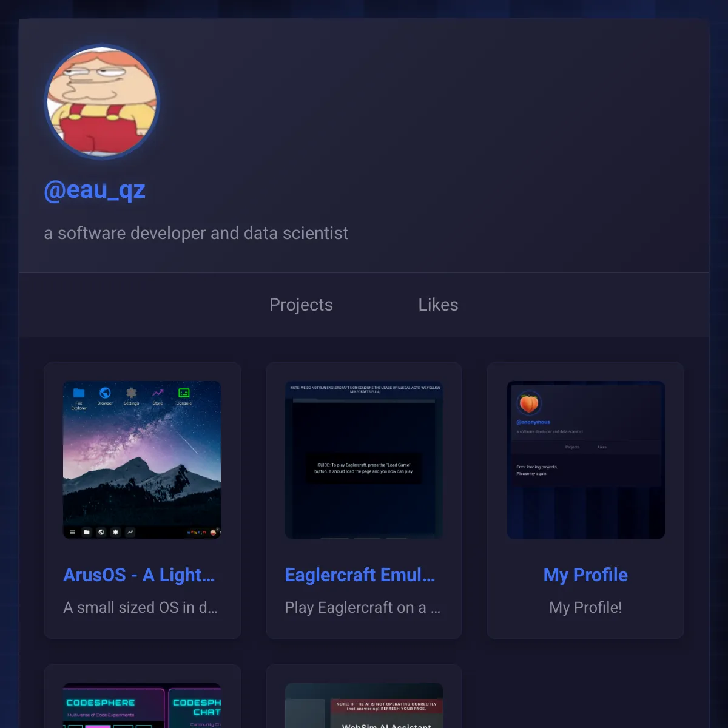Screen dimensions: 728x728
Task: Open the ArusOS - A Light... title link
Action: pyautogui.click(x=139, y=575)
